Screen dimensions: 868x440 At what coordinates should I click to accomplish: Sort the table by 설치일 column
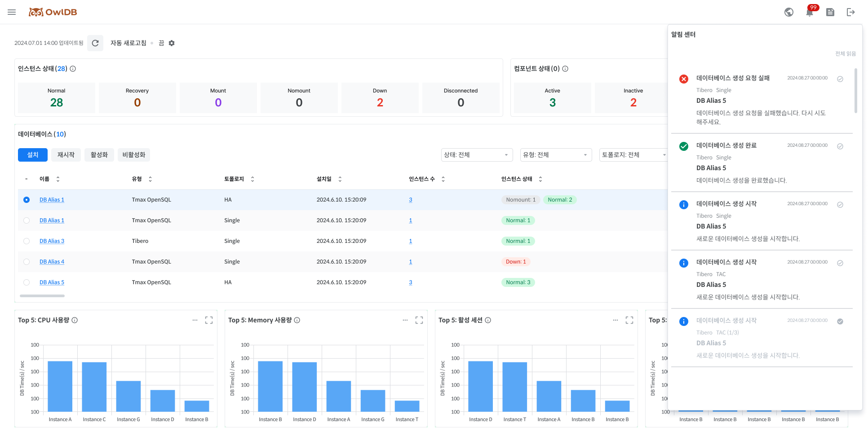click(340, 179)
